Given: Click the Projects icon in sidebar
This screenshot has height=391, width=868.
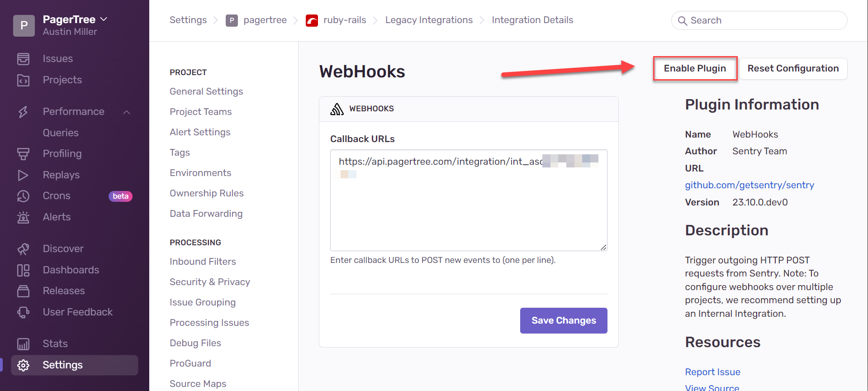Looking at the screenshot, I should coord(23,80).
